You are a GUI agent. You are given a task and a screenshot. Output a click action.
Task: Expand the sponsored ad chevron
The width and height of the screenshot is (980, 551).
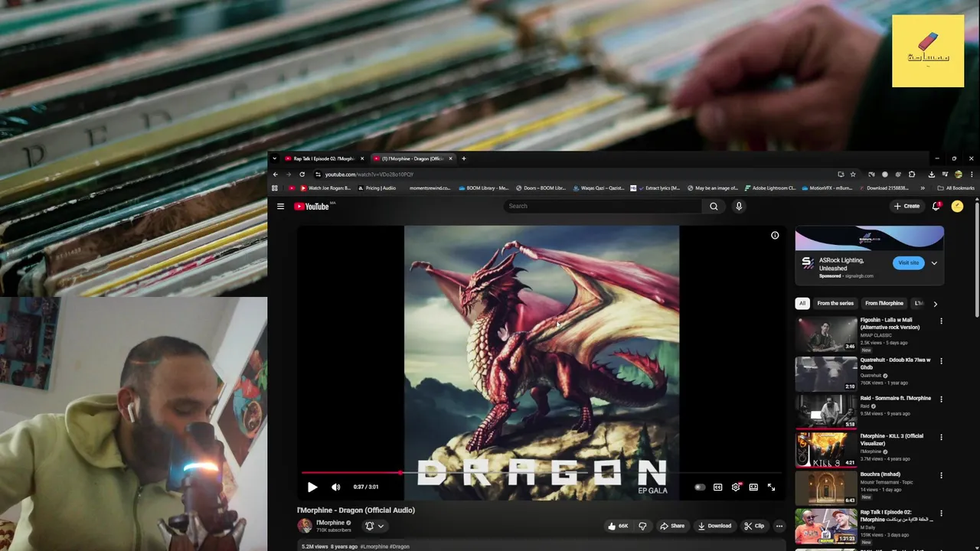point(934,263)
